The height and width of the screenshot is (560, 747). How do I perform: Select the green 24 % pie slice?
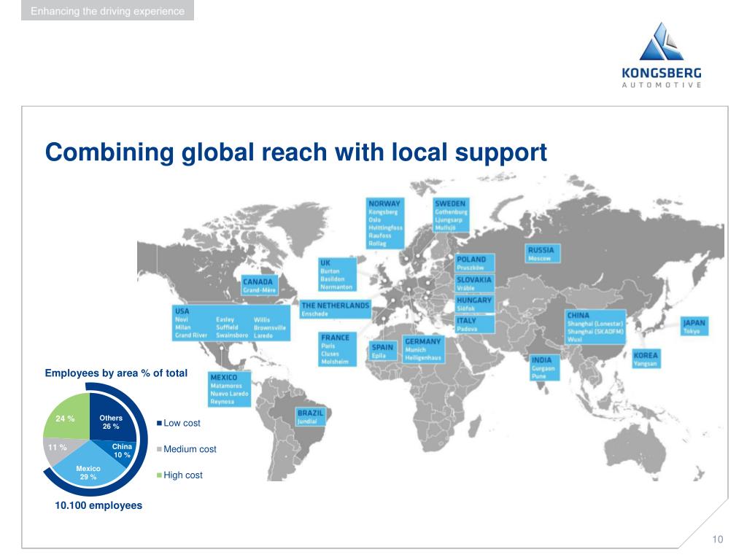(69, 418)
